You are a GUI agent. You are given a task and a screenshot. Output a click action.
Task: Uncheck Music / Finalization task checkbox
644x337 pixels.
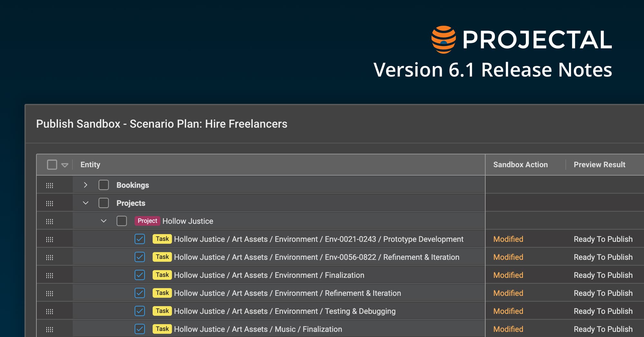click(x=140, y=329)
